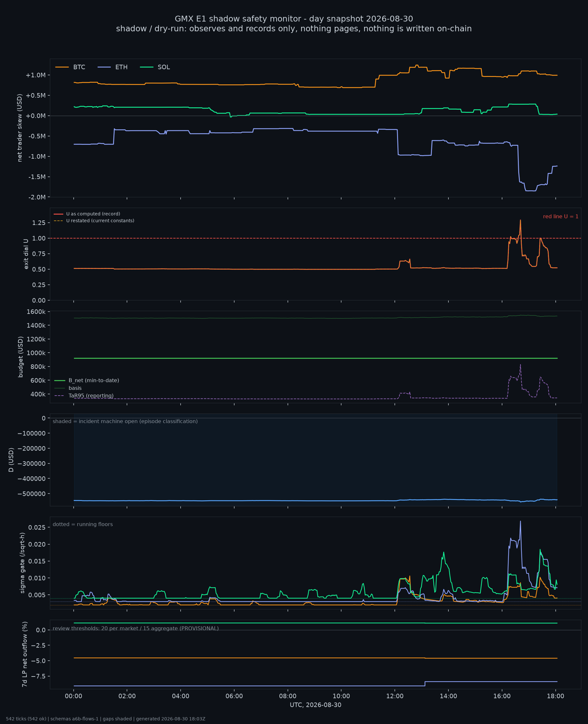This screenshot has width=588, height=724.
Task: Click the SOL legend entry in skew chart
Action: (x=155, y=67)
